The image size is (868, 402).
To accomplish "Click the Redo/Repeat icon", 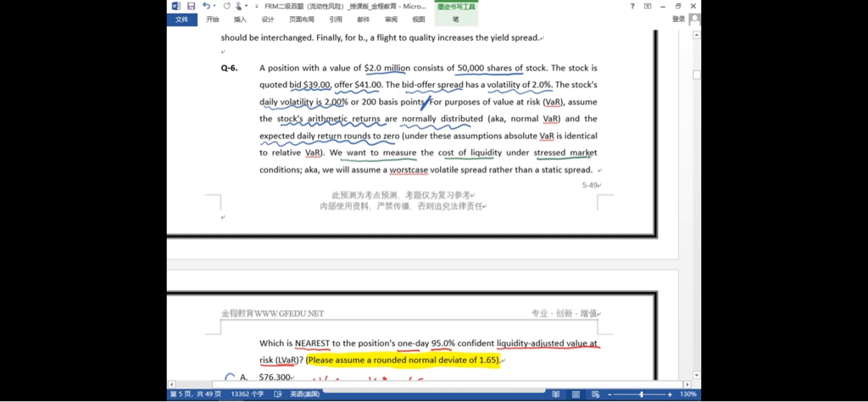I will 226,6.
